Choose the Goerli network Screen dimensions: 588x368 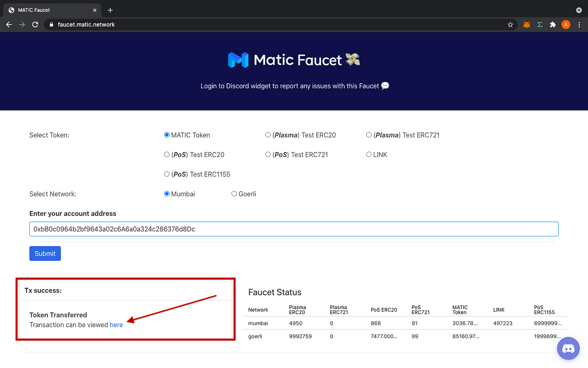[234, 194]
